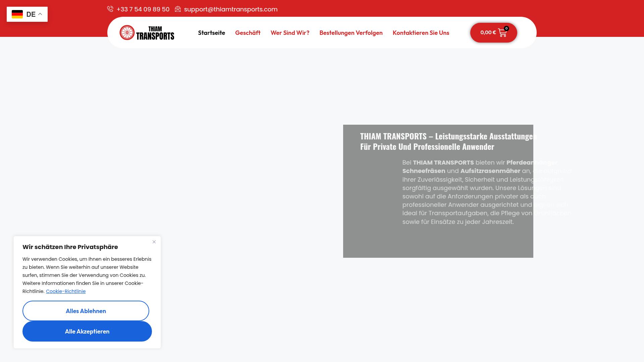Screen dimensions: 644x362
Task: Open the Geschäft menu item
Action: point(248,33)
